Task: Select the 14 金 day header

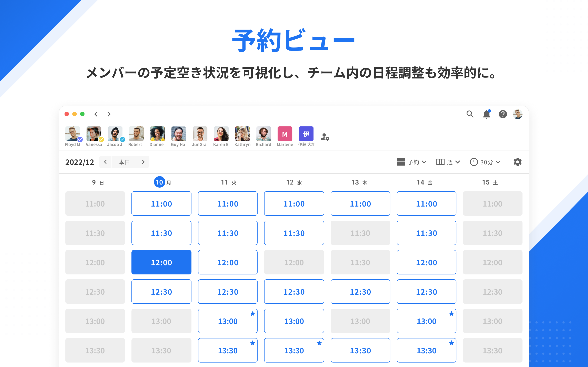Action: tap(424, 182)
